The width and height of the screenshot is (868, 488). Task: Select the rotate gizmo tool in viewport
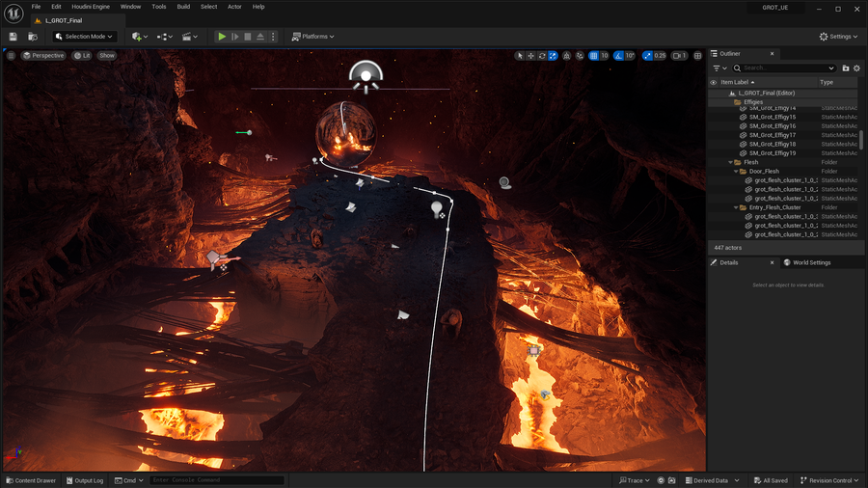(542, 56)
